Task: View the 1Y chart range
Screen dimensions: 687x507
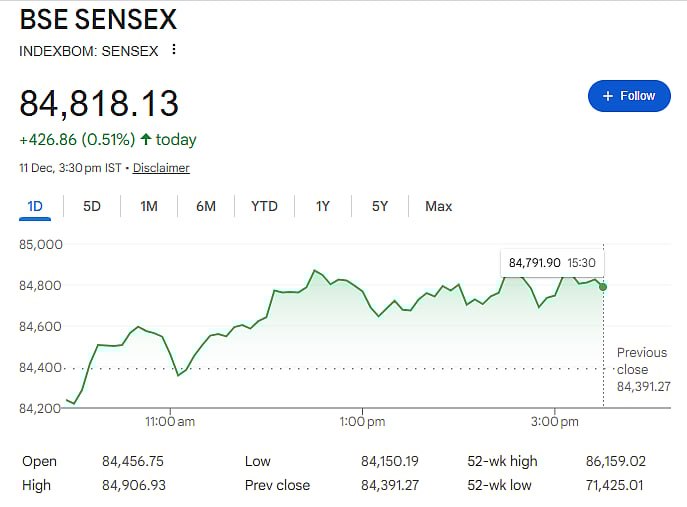Action: point(323,206)
